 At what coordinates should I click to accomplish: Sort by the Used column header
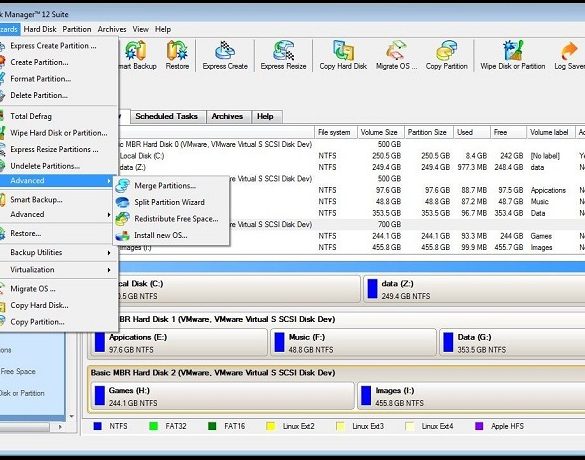(472, 132)
